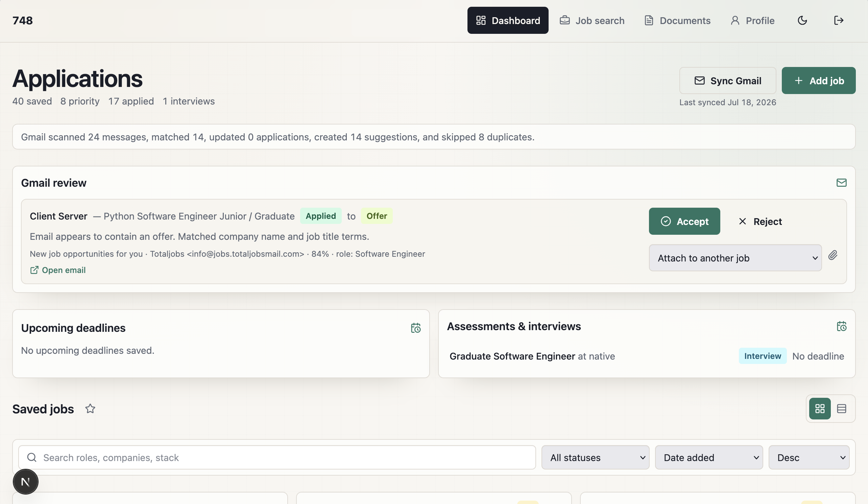Click the Interview status badge
The height and width of the screenshot is (504, 868).
pos(762,356)
